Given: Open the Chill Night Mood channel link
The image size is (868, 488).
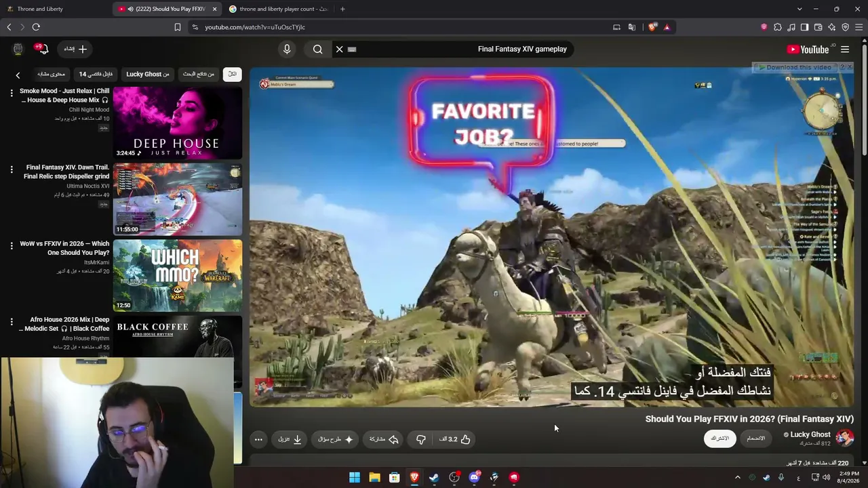Looking at the screenshot, I should click(x=89, y=110).
